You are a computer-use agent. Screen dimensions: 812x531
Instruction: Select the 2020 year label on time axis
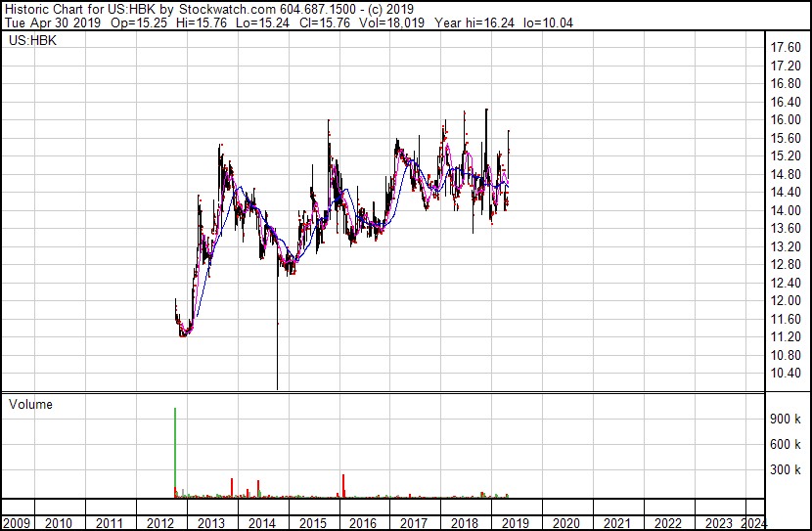click(566, 523)
